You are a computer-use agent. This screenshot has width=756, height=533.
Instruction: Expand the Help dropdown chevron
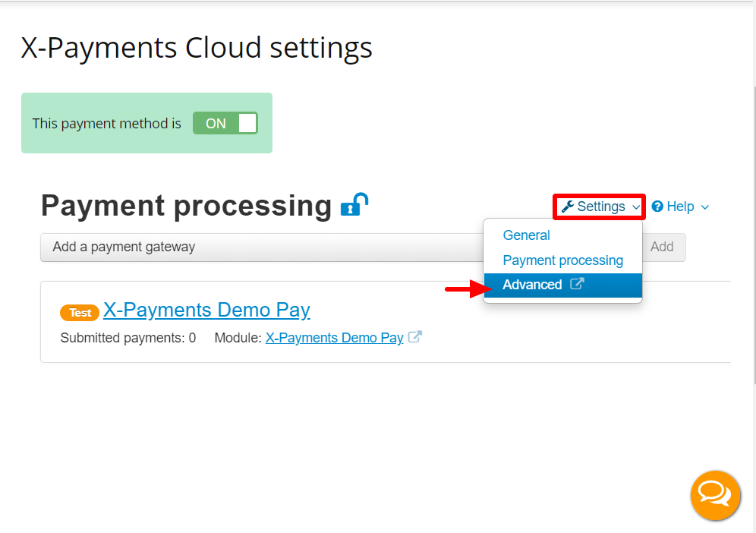pos(705,207)
